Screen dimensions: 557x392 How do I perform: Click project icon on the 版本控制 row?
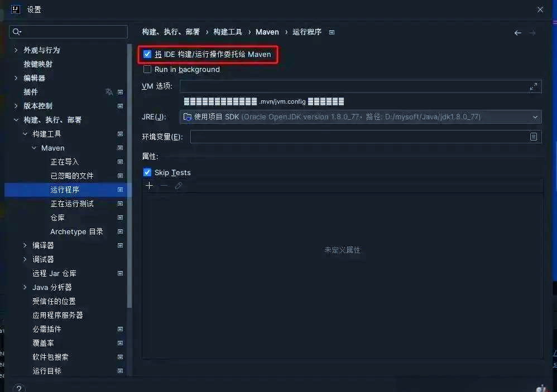pyautogui.click(x=121, y=106)
